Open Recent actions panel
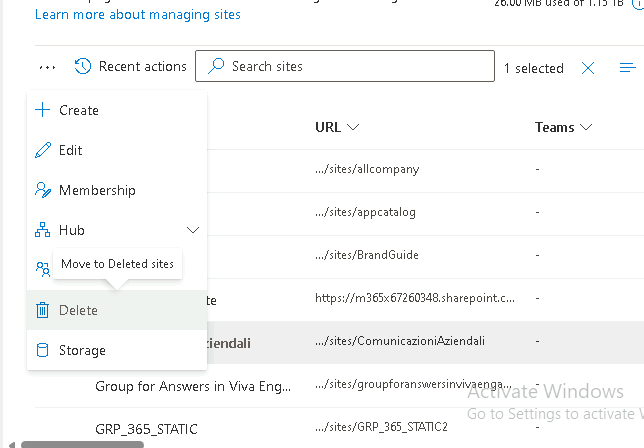Viewport: 644px width, 448px height. 130,66
